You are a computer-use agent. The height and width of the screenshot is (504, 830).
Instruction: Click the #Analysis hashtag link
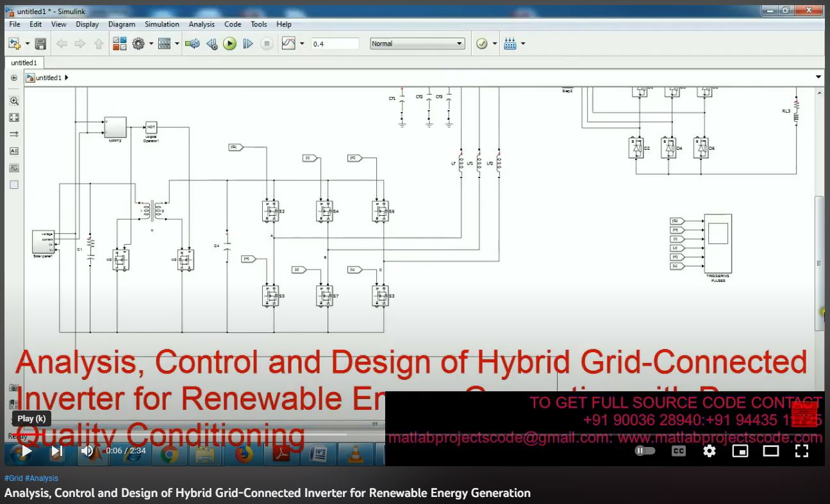coord(42,478)
